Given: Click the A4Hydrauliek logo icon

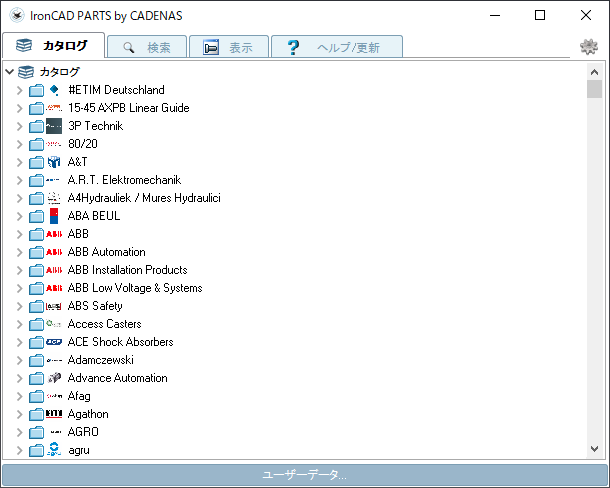Looking at the screenshot, I should coord(54,198).
